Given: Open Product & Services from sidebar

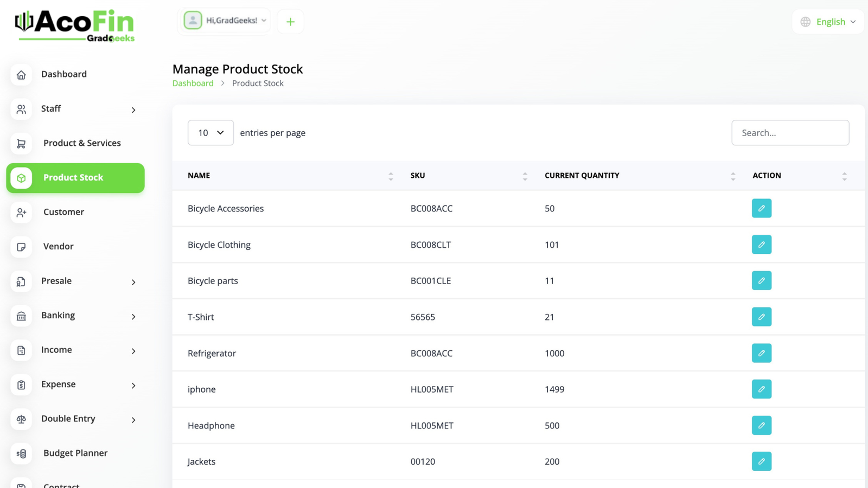Looking at the screenshot, I should [x=81, y=143].
